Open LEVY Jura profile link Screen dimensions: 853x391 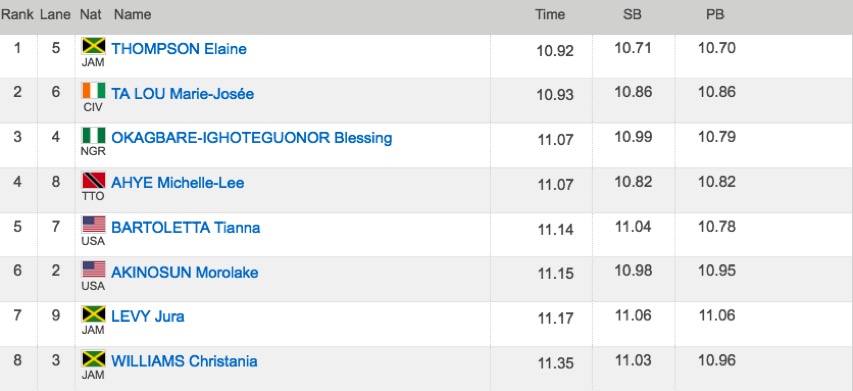click(148, 316)
